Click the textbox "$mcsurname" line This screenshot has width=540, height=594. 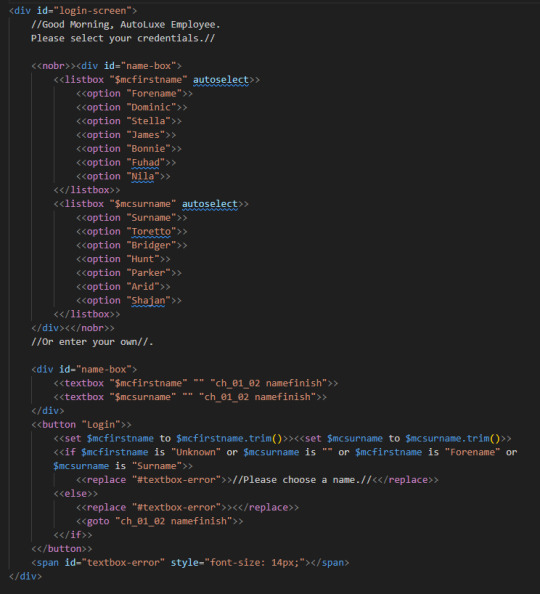[190, 397]
